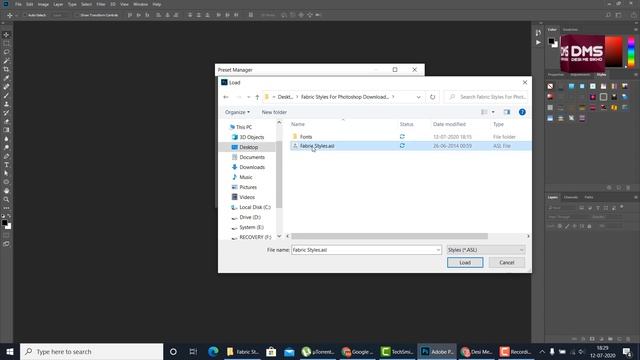
Task: Open the Recent locations dropdown arrow
Action: (248, 97)
